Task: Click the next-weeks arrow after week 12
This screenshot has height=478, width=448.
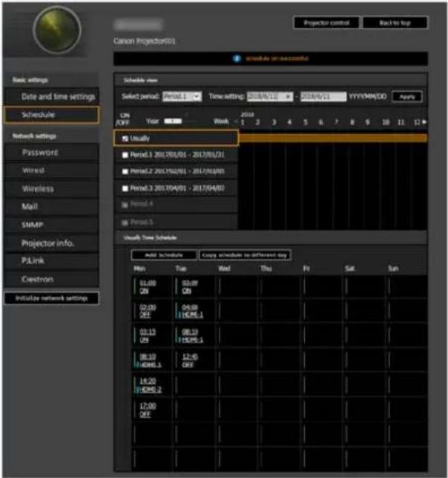Action: pyautogui.click(x=424, y=122)
